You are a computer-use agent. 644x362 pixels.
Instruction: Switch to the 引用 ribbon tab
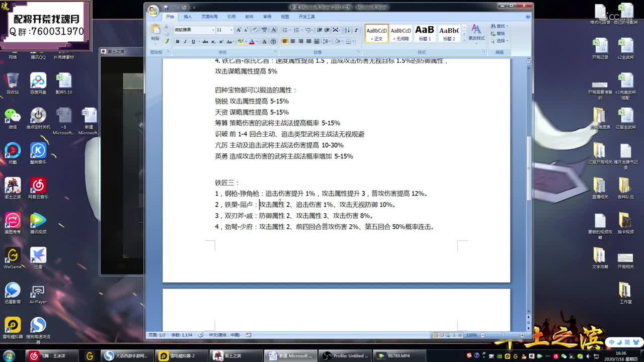coord(231,17)
